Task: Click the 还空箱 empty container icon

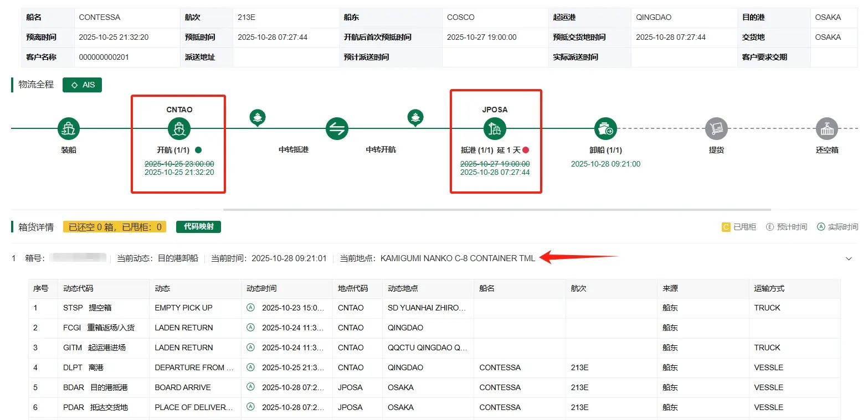Action: [x=826, y=129]
